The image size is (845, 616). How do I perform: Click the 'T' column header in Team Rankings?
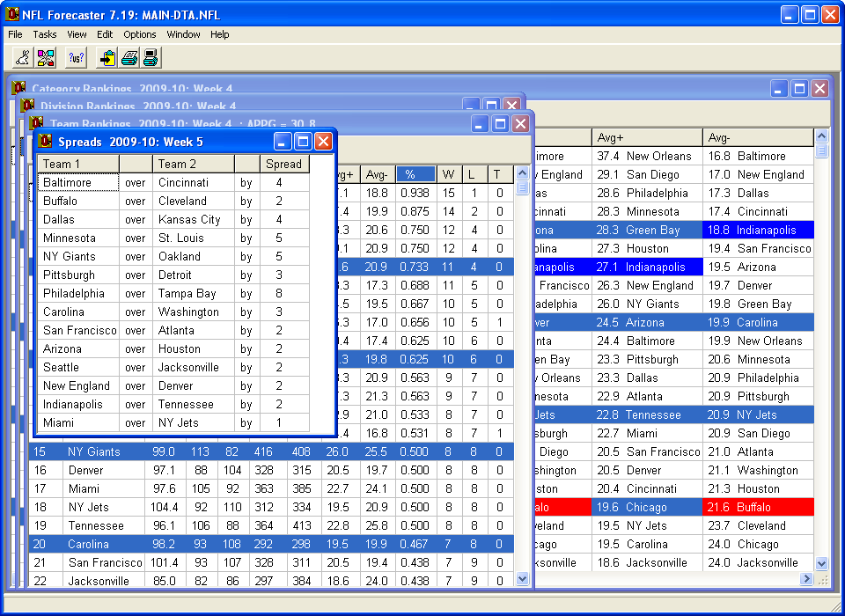pos(500,174)
